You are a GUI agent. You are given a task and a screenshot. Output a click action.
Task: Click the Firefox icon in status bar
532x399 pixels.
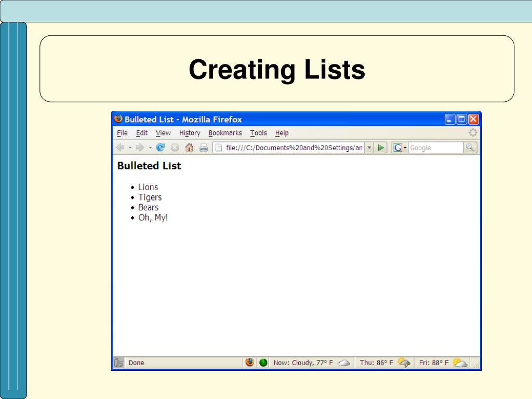pos(250,363)
